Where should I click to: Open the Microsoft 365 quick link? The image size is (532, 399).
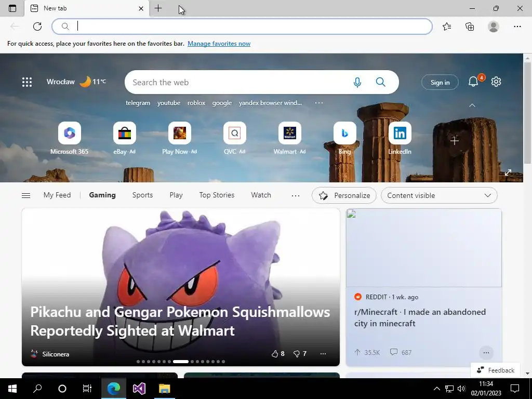(69, 138)
